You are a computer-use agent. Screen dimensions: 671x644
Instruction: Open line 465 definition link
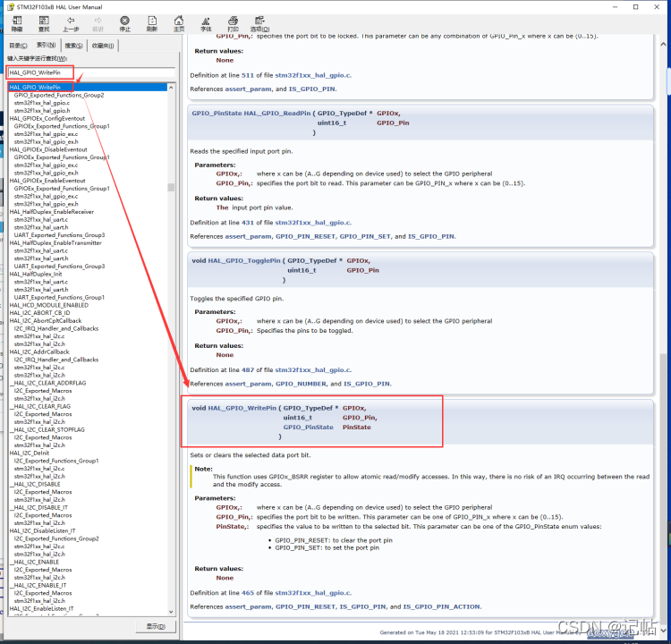[x=247, y=593]
